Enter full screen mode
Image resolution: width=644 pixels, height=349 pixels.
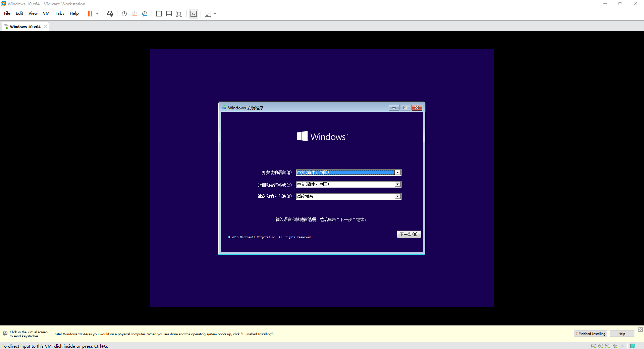179,14
